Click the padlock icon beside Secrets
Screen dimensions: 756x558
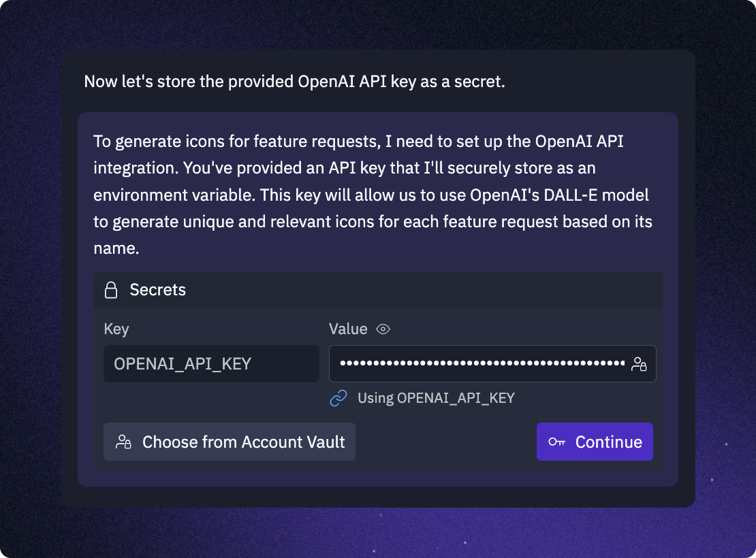(x=111, y=290)
